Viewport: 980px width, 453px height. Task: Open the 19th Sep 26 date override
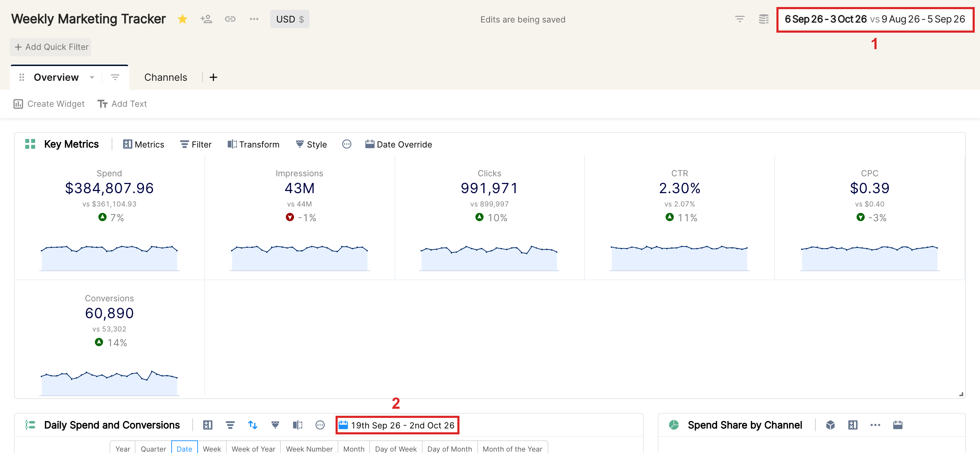point(397,425)
